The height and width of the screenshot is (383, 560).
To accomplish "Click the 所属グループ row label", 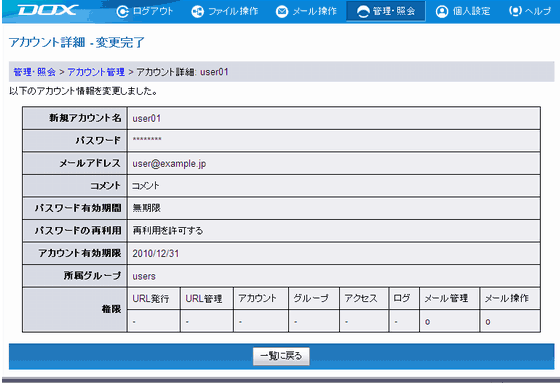I will point(92,276).
